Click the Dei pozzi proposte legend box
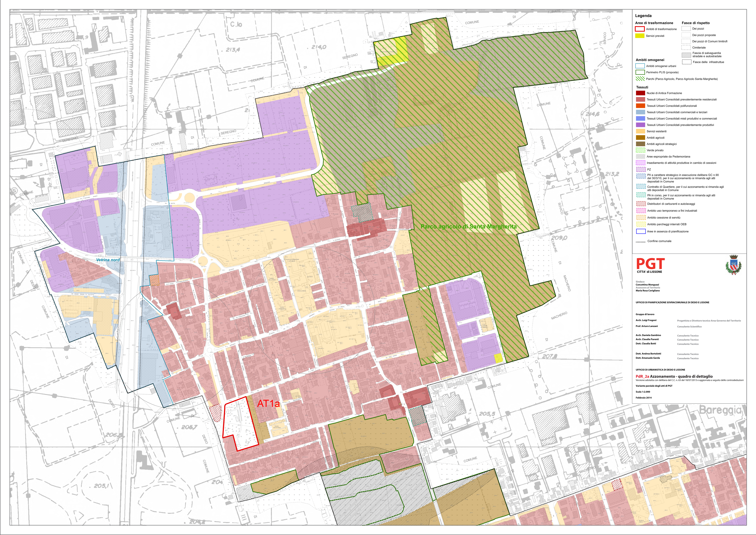This screenshot has height=535, width=756. click(686, 35)
